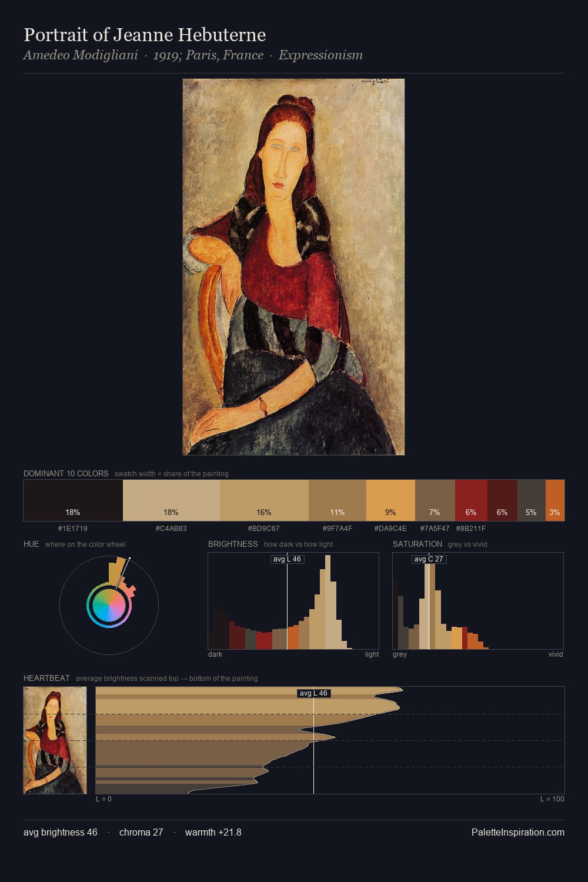Select the Expressionism style label
The image size is (588, 882).
click(320, 55)
